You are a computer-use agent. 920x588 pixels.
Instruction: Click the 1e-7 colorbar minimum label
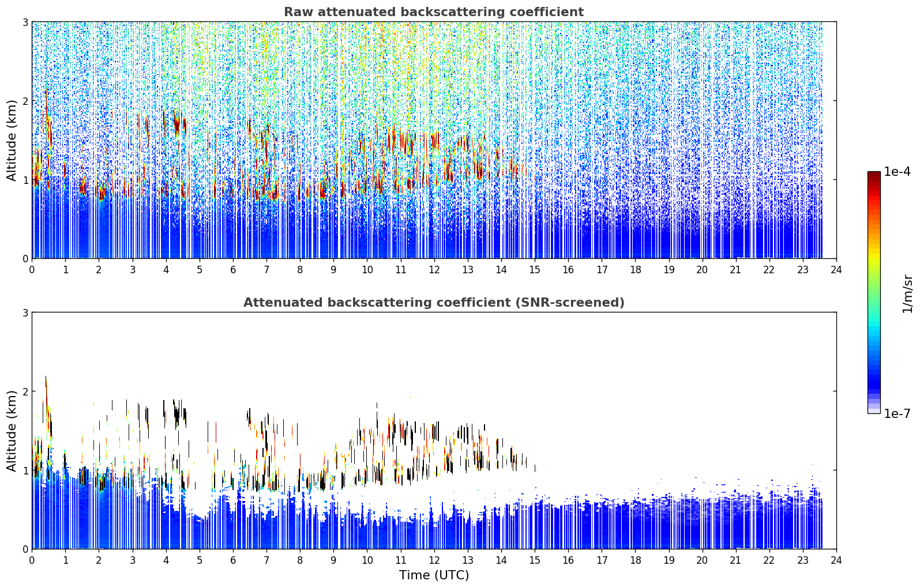pyautogui.click(x=897, y=414)
